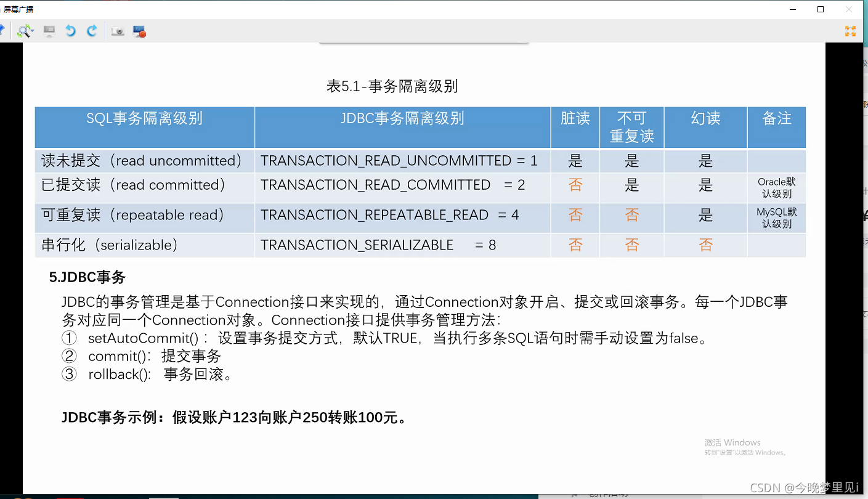Select the 串行化 (serializable) cell
The width and height of the screenshot is (868, 499).
click(x=145, y=245)
